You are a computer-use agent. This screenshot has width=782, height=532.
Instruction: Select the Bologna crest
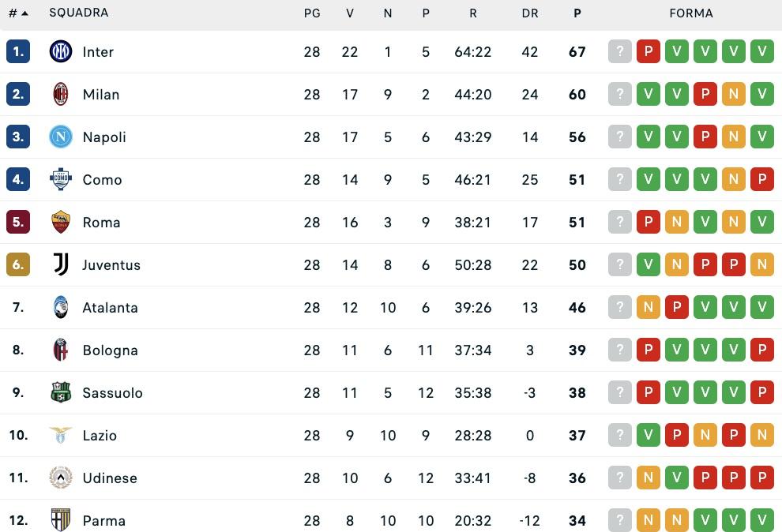pyautogui.click(x=60, y=350)
